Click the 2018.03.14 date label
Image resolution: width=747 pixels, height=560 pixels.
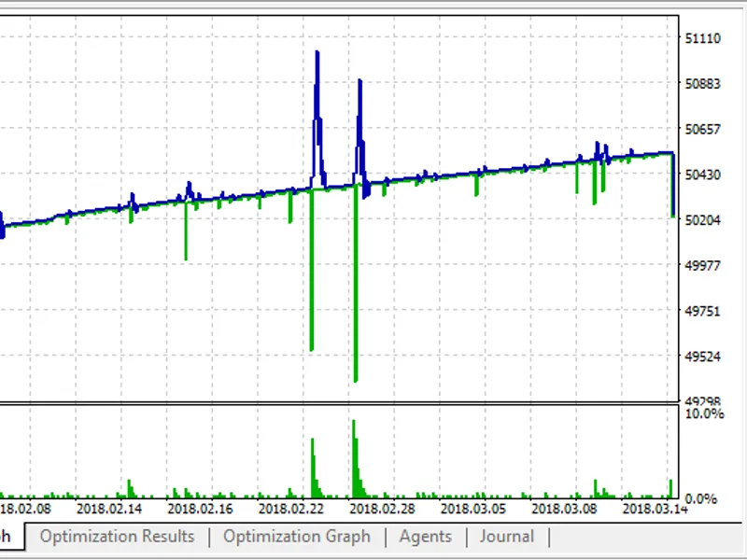pyautogui.click(x=655, y=509)
